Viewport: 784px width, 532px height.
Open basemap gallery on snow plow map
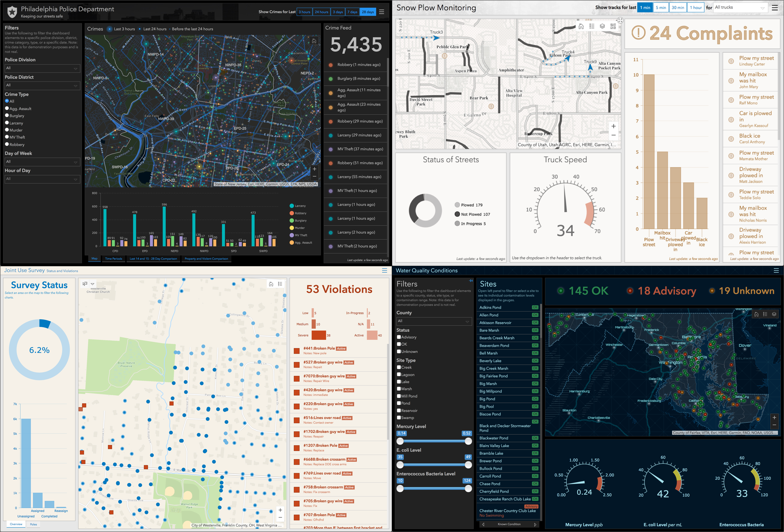(x=613, y=26)
